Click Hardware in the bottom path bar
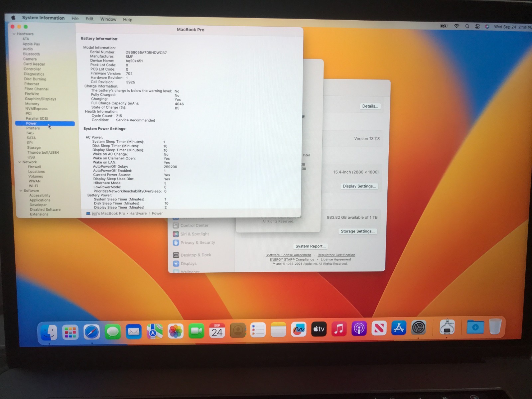 tap(138, 213)
